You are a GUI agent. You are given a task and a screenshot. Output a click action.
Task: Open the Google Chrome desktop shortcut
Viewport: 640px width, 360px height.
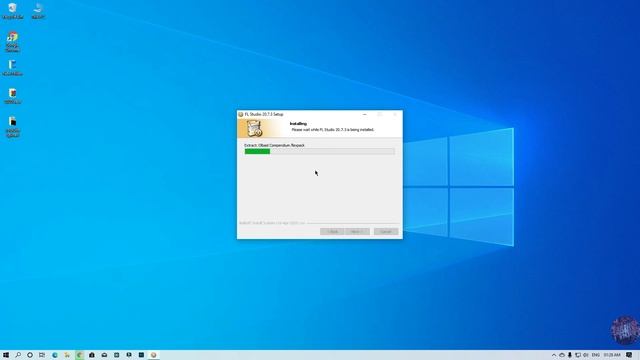(12, 42)
